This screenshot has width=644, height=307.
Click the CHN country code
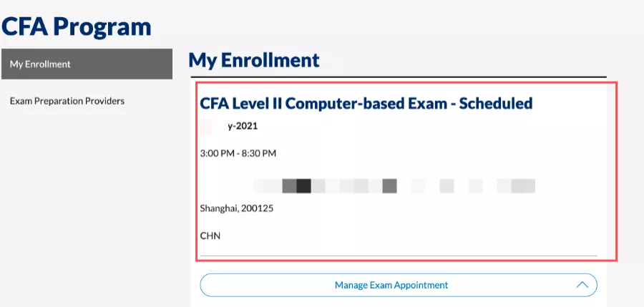pyautogui.click(x=210, y=235)
